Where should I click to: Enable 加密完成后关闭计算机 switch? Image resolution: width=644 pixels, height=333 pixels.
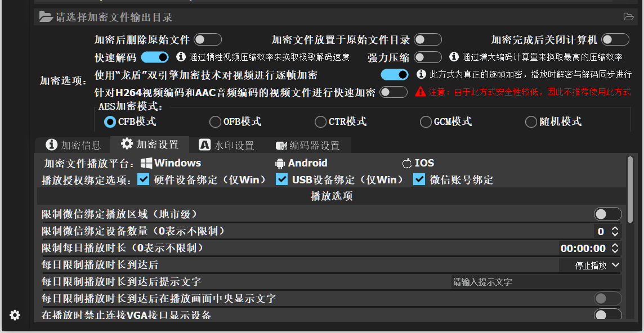[x=615, y=39]
